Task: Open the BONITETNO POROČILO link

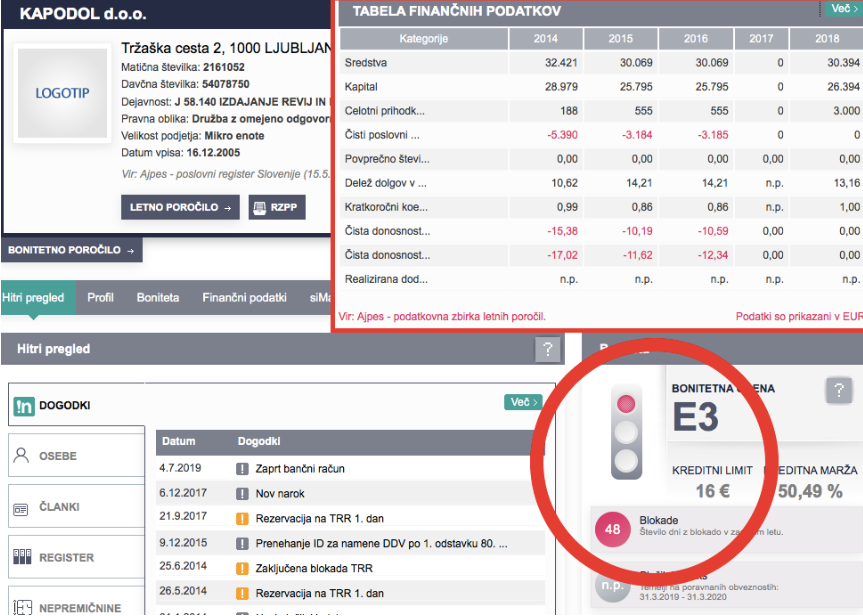Action: click(x=71, y=250)
